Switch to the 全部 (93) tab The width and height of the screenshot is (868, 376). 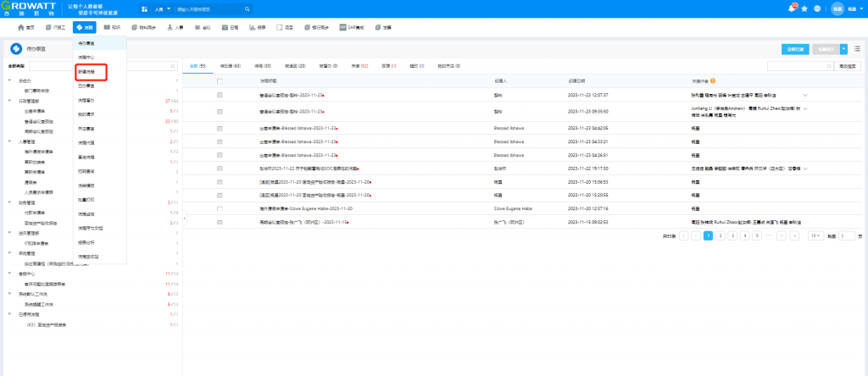(x=198, y=66)
